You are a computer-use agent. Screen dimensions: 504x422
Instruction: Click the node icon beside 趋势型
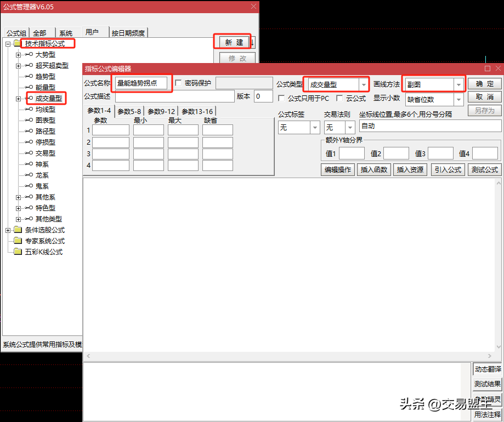click(x=29, y=76)
